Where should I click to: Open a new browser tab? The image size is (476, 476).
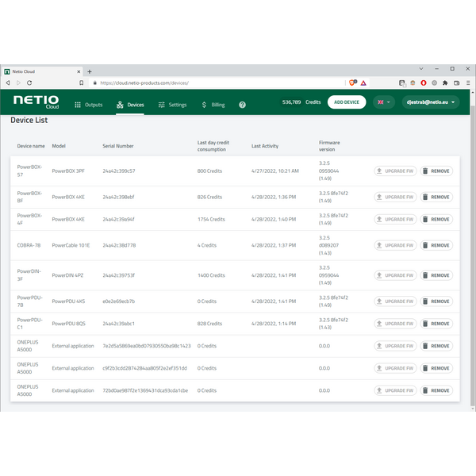[x=90, y=71]
